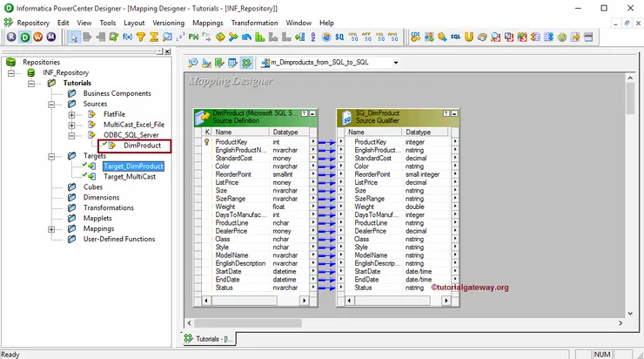Screen dimensions: 644x359
Task: Pick the Lookup transformation magnifier icon
Action: click(167, 37)
